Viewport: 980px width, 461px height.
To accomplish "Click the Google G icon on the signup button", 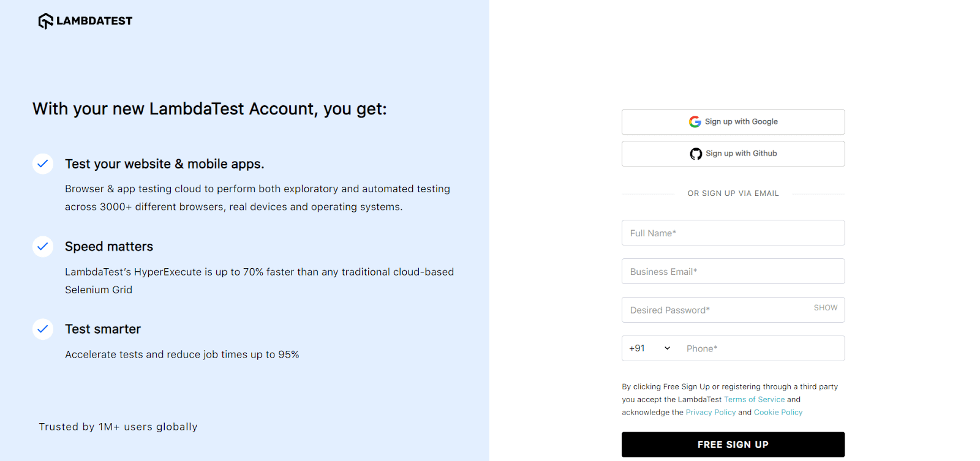I will [x=695, y=121].
